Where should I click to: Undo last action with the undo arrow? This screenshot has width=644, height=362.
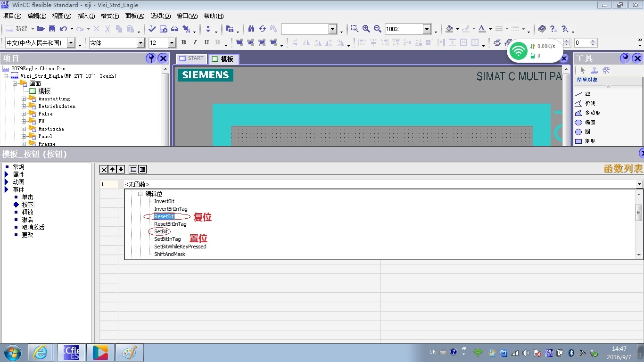pos(63,29)
